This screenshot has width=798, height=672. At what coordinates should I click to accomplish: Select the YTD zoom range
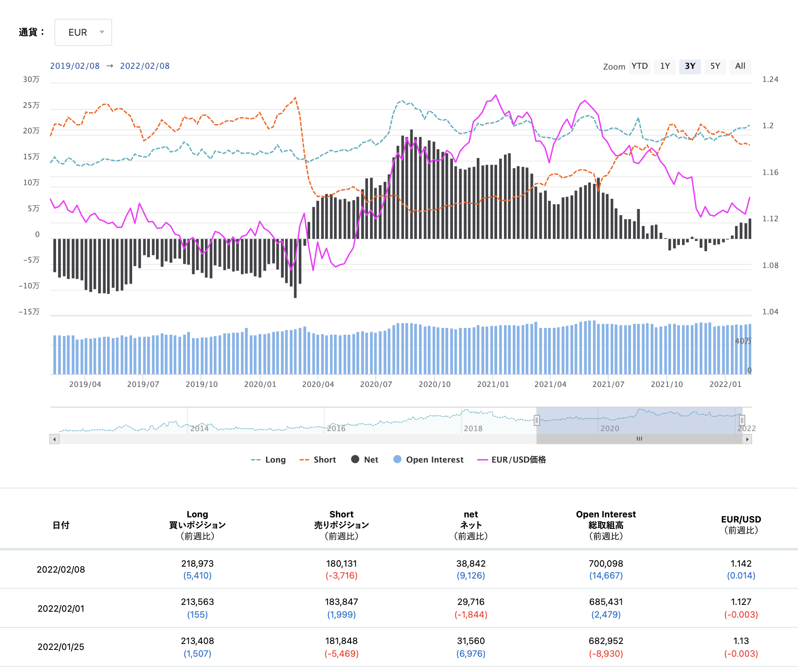[640, 66]
